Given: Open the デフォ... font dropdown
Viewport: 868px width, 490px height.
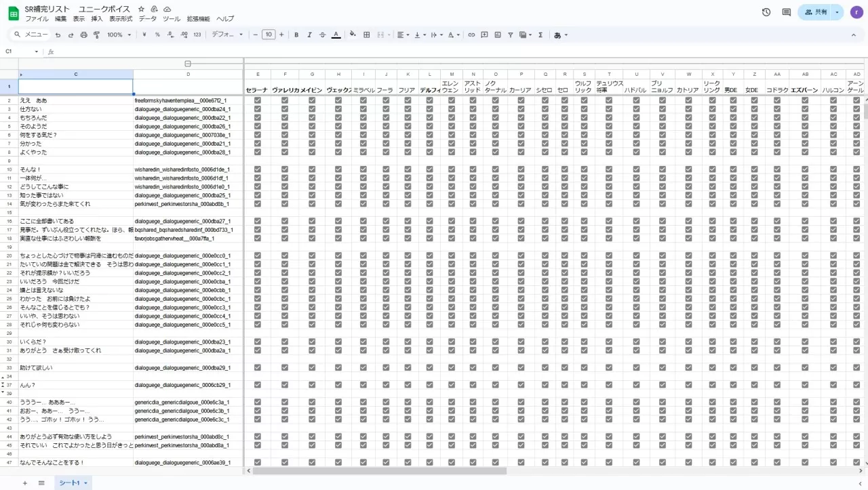Looking at the screenshot, I should click(227, 35).
